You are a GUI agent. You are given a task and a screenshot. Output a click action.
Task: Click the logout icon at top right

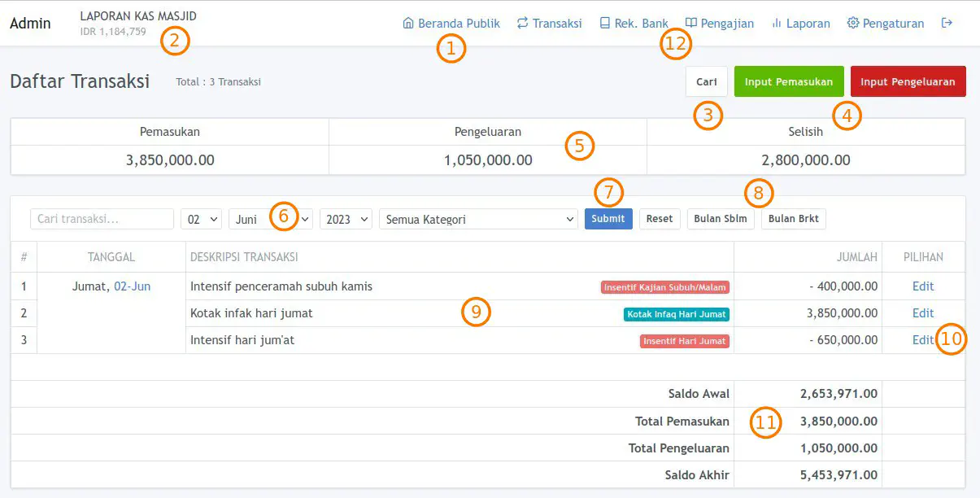pyautogui.click(x=946, y=23)
